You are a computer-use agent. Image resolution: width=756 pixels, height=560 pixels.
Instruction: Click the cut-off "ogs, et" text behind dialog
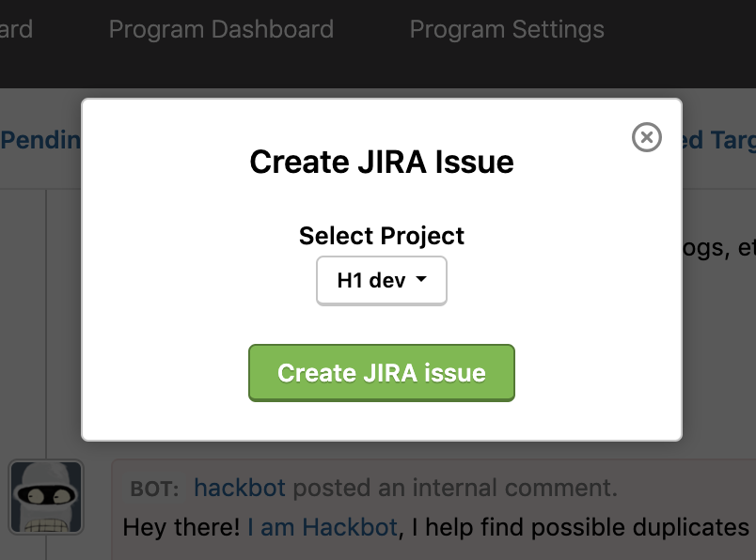click(719, 248)
